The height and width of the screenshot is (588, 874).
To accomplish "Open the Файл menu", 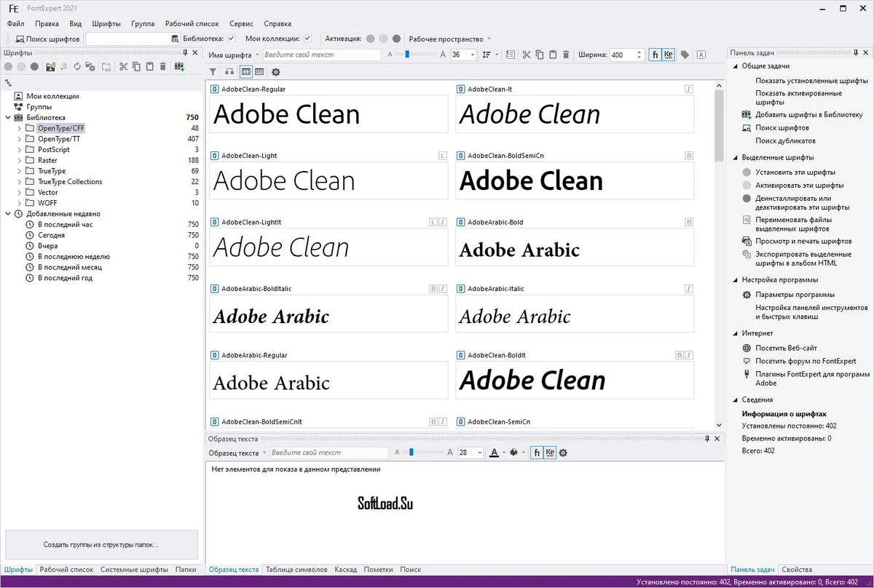I will point(16,24).
